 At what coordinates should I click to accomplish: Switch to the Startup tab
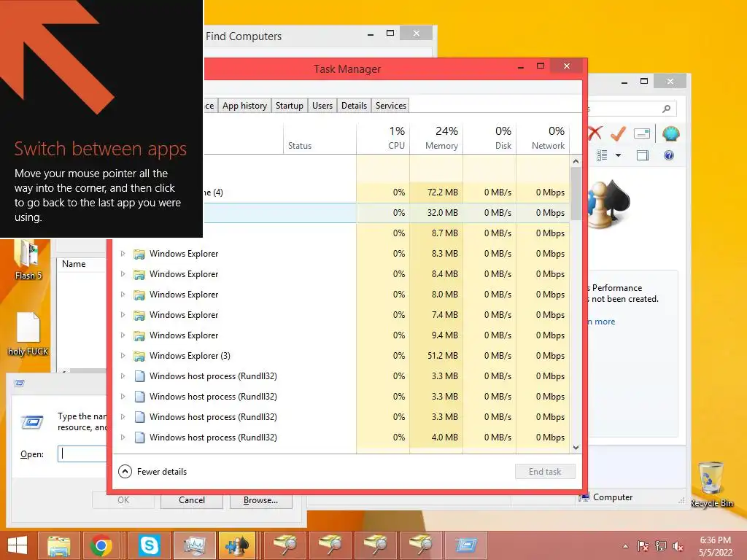tap(289, 105)
